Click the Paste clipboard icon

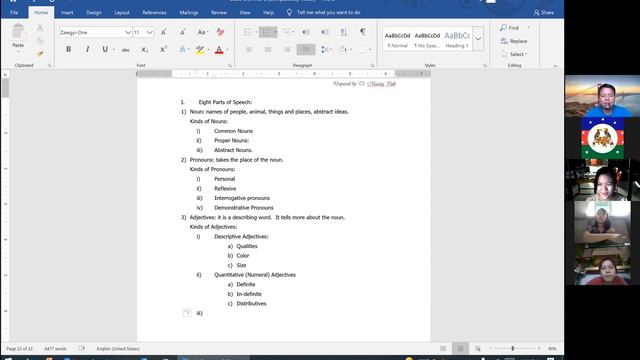point(18,31)
